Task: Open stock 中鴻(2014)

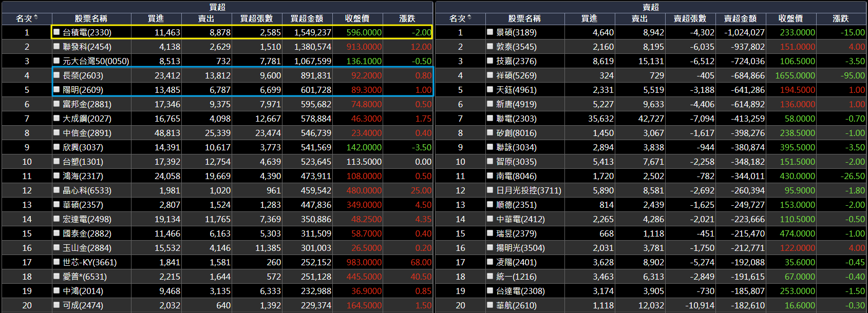Action: coord(83,291)
